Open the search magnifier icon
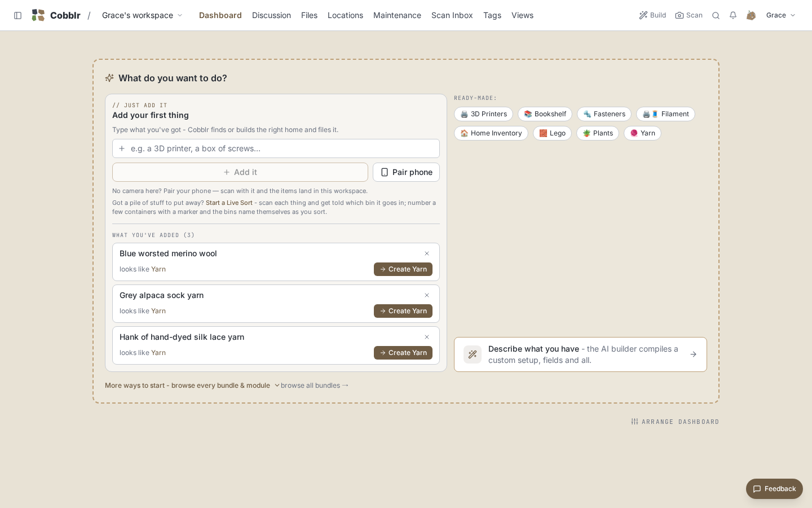 click(x=716, y=15)
